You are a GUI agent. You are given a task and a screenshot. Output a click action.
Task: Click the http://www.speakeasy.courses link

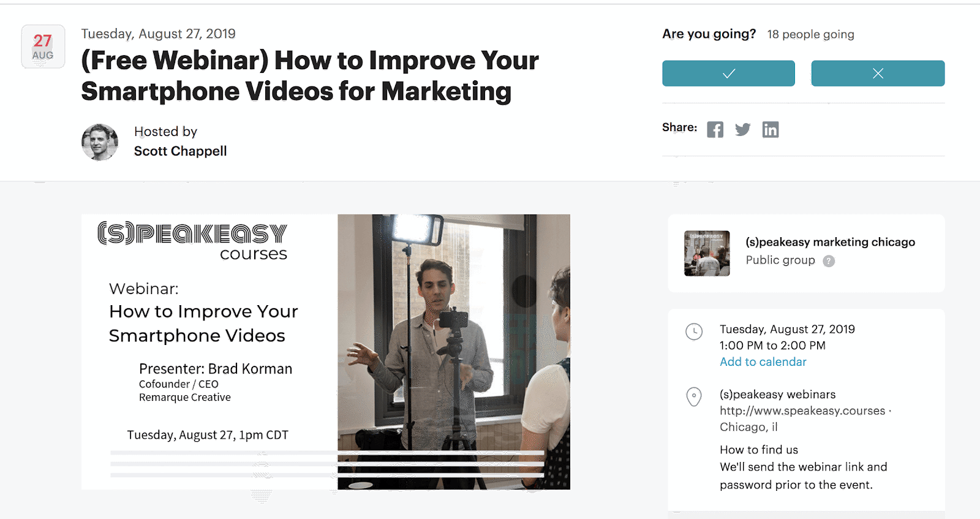point(802,411)
